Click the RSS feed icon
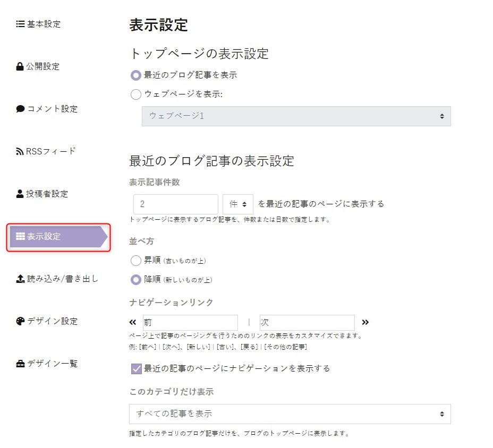This screenshot has width=493, height=448. (20, 151)
